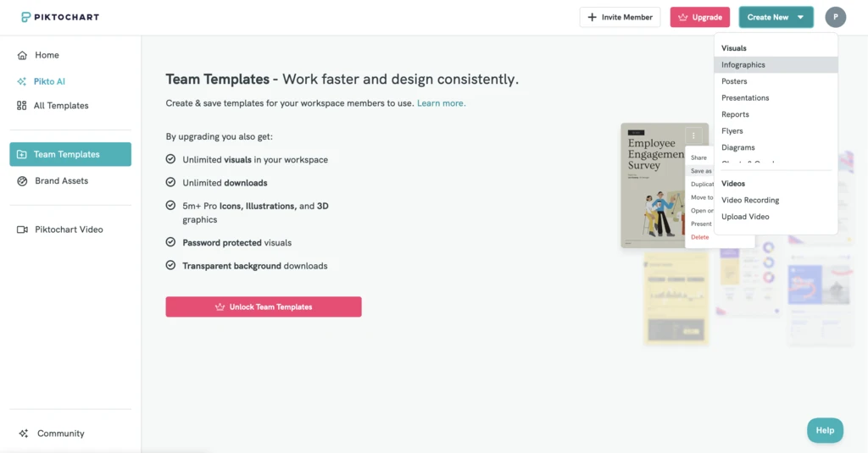Screen dimensions: 868x453
Task: Click the crown icon on the Upgrade button
Action: 683,17
